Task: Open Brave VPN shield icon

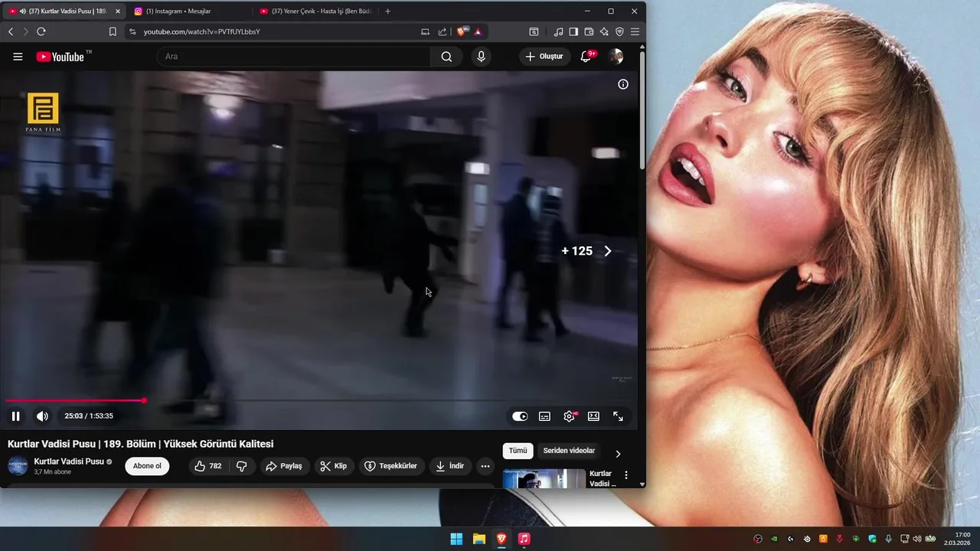Action: [619, 31]
